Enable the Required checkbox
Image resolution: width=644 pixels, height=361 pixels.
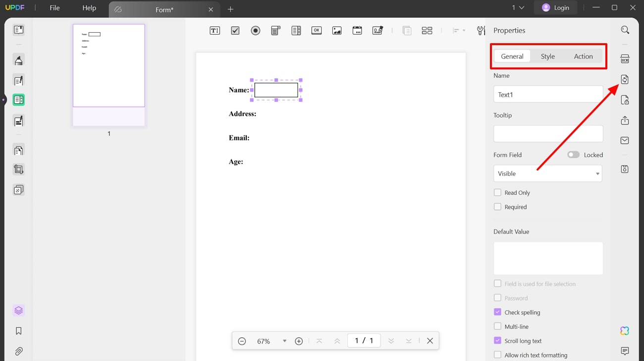click(x=497, y=207)
